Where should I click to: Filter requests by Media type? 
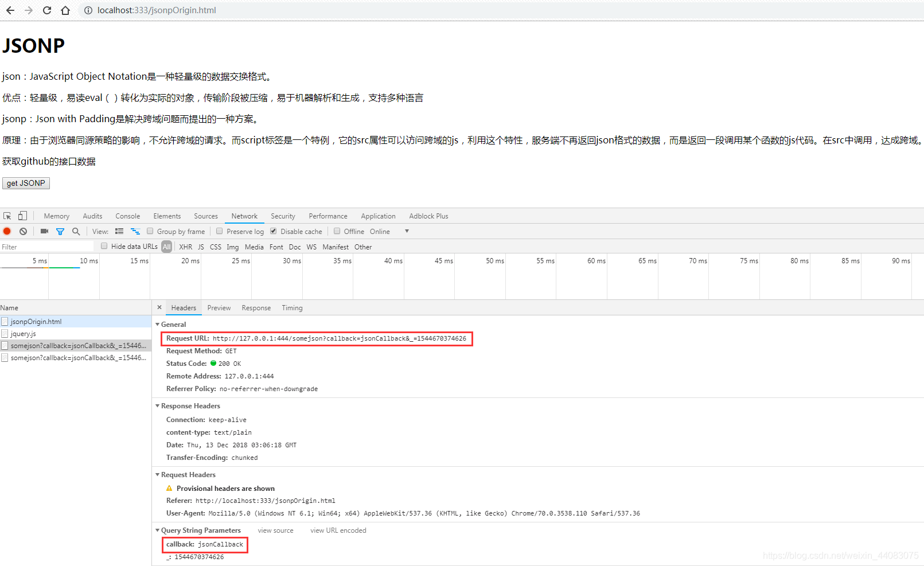[x=254, y=247]
